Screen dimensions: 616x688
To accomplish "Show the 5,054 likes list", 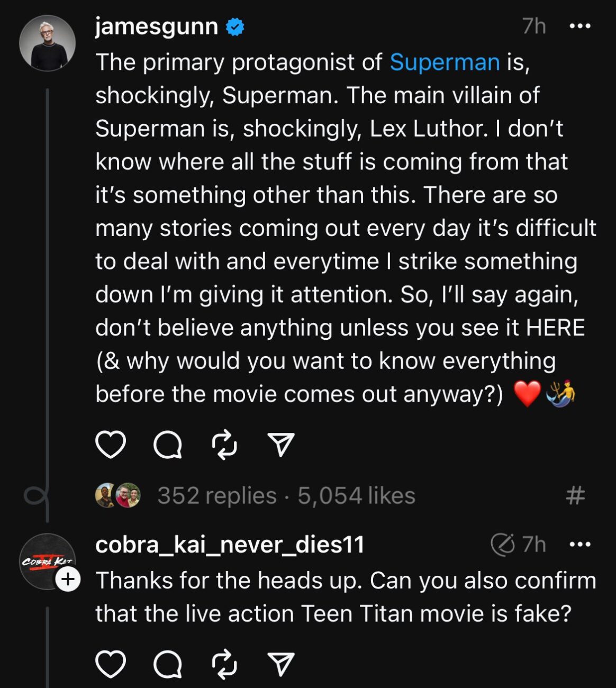I will (x=356, y=496).
